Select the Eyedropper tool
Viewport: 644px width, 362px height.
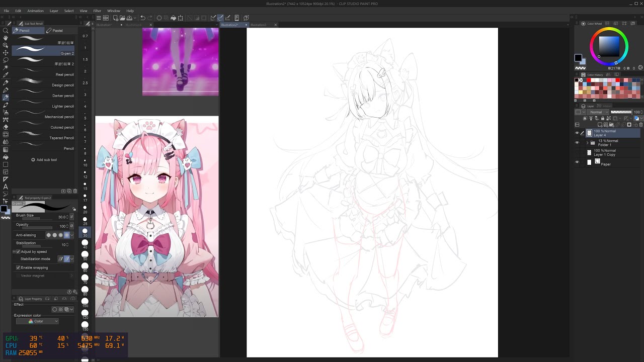[x=6, y=75]
